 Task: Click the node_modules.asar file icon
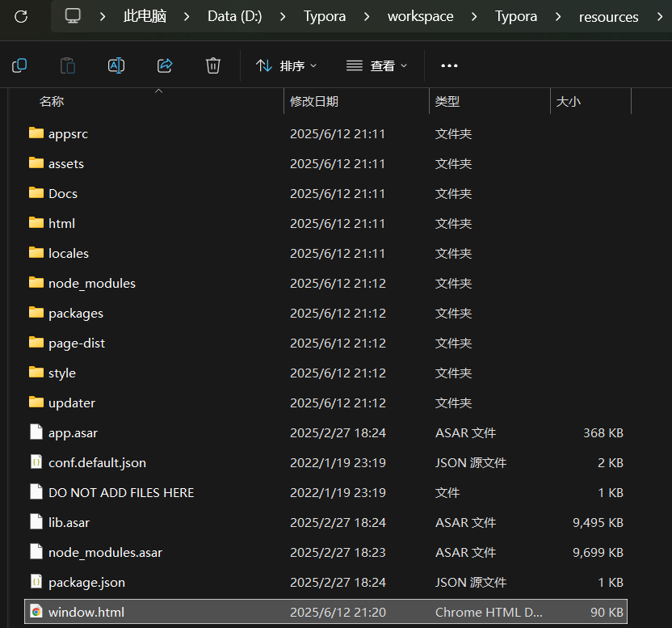tap(36, 552)
